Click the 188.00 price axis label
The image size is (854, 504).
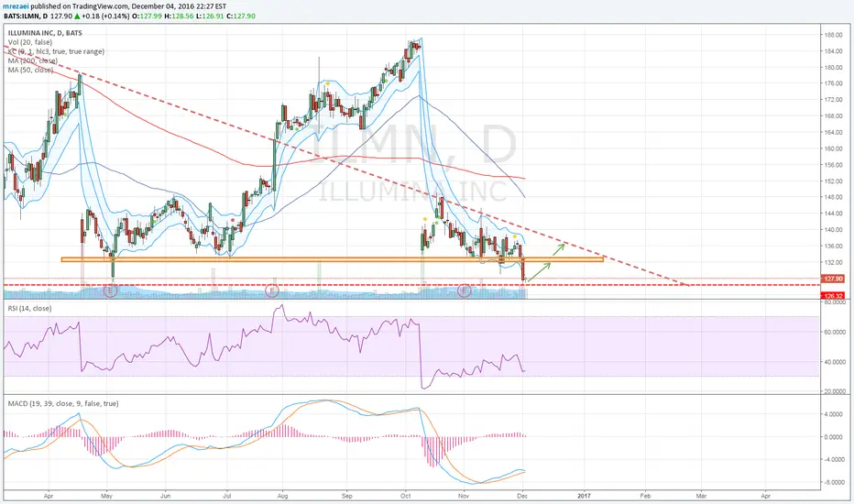point(833,35)
